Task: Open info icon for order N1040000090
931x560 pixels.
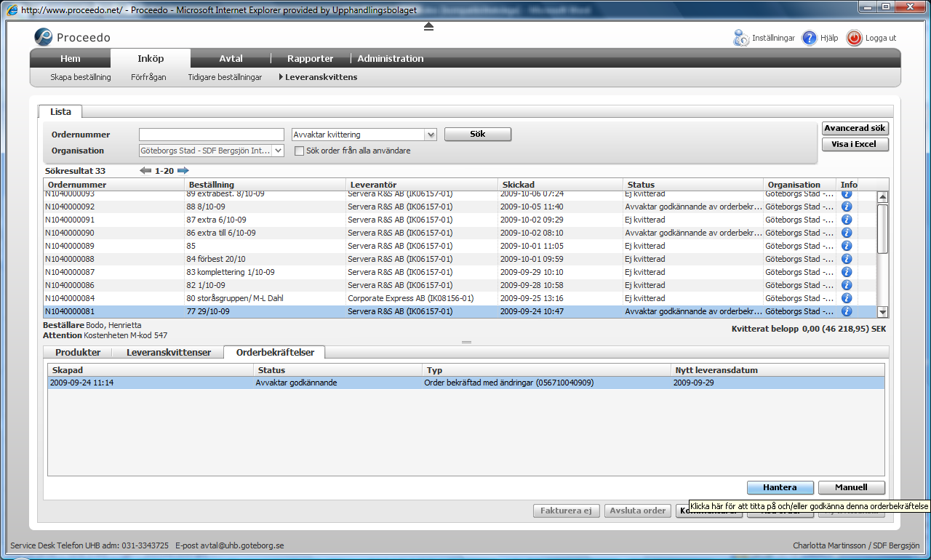Action: click(847, 233)
